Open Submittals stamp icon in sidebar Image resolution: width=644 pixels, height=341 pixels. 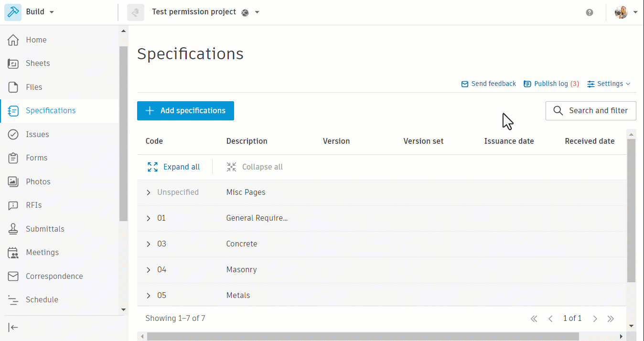[x=13, y=229]
